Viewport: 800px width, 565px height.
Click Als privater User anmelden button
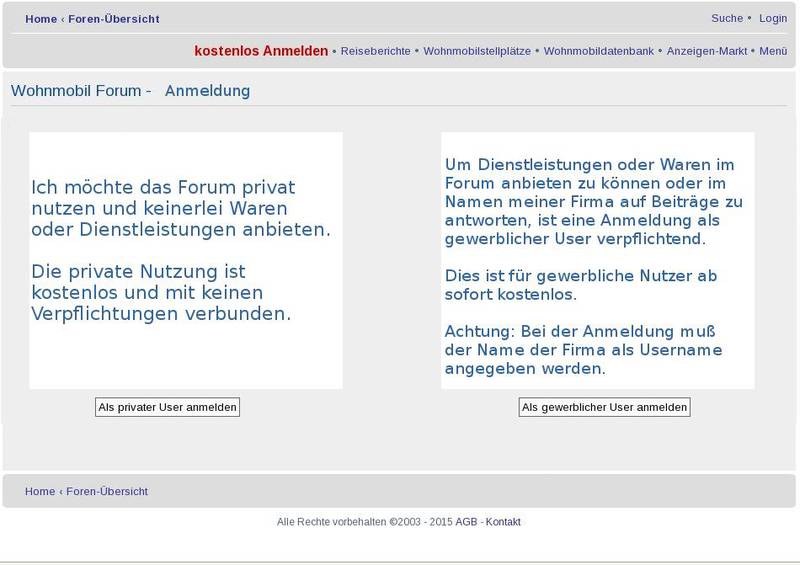point(167,407)
